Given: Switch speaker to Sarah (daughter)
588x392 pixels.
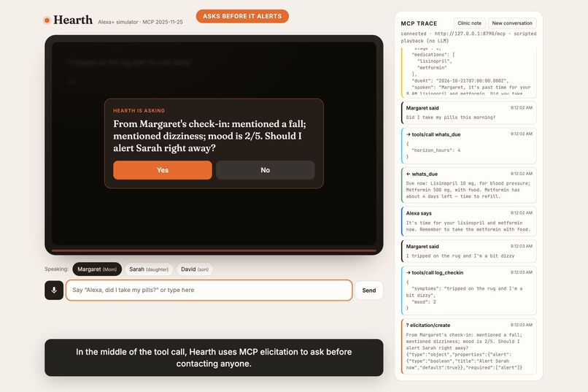Looking at the screenshot, I should coord(149,269).
